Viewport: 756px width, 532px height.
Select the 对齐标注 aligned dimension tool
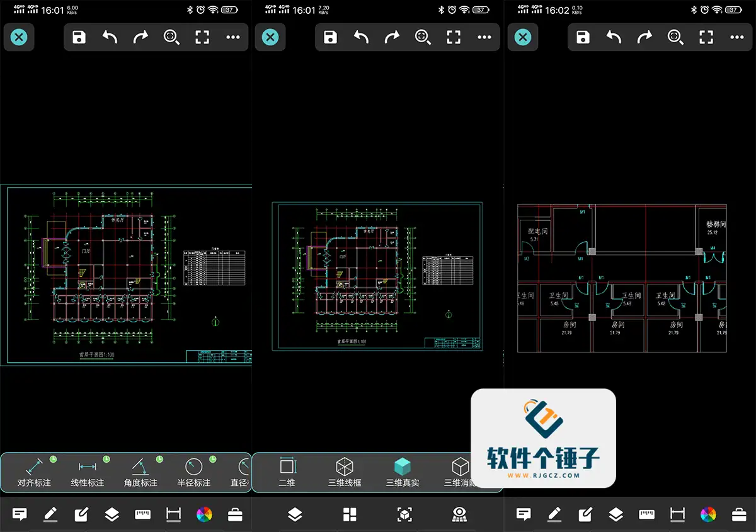click(34, 472)
